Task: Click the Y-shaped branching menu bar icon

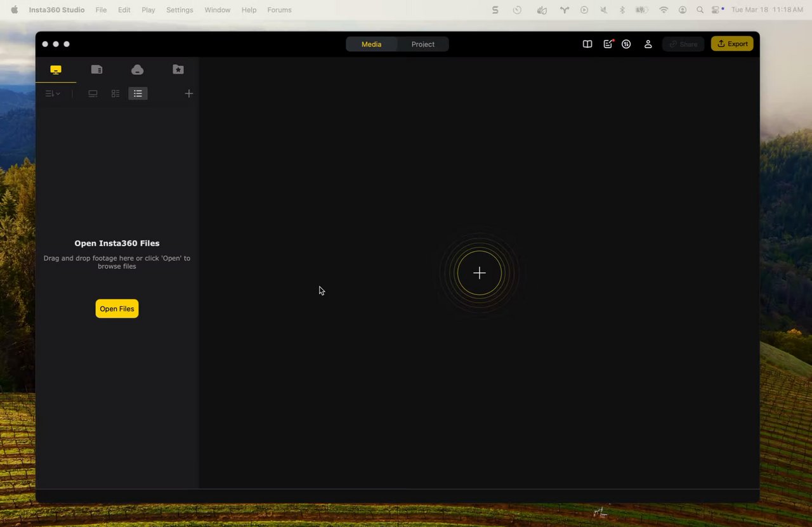Action: [564, 10]
